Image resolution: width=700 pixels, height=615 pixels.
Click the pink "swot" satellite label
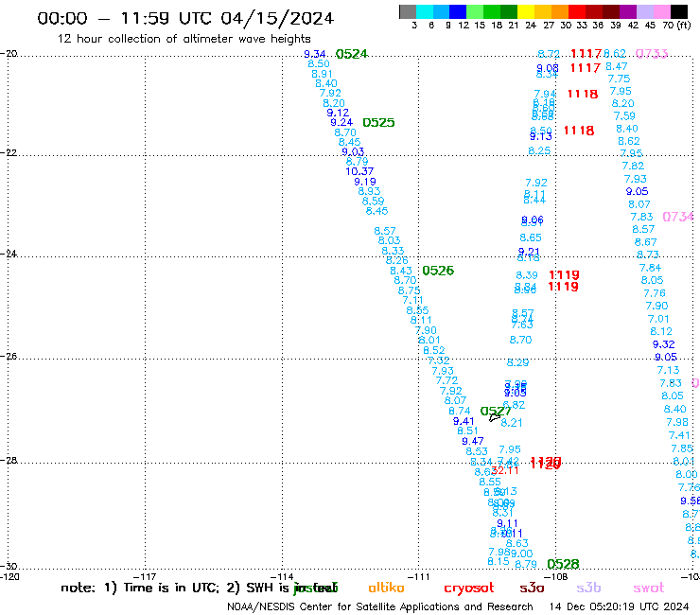[x=649, y=589]
